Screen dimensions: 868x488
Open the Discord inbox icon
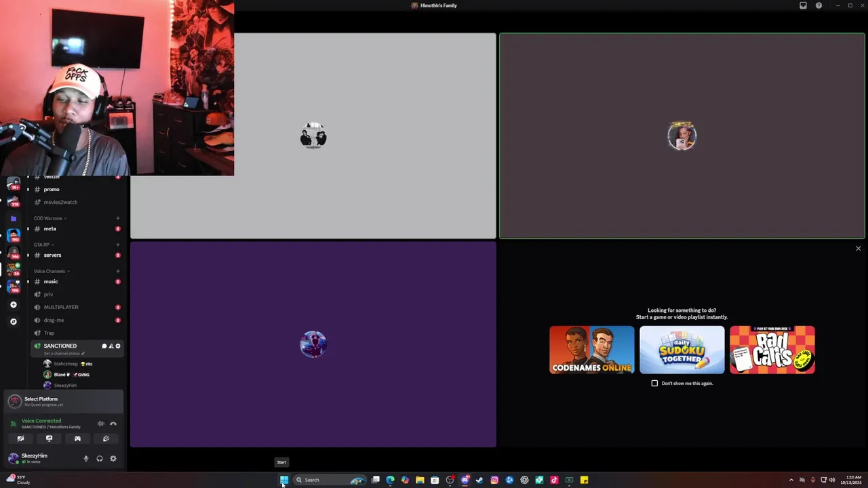coord(803,5)
